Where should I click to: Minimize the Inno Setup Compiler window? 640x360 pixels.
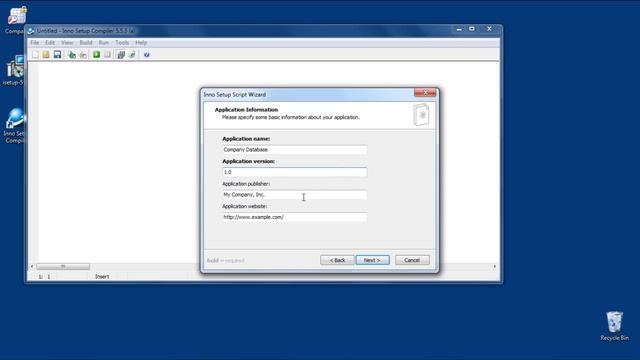point(459,29)
